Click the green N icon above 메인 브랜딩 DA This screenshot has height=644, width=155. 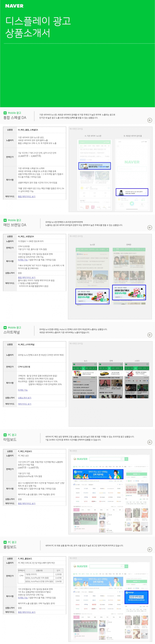click(x=5, y=220)
